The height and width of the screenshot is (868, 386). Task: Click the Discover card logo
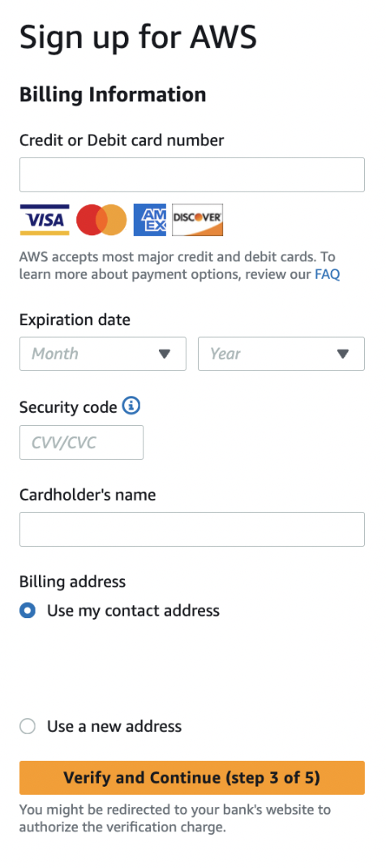(x=197, y=220)
